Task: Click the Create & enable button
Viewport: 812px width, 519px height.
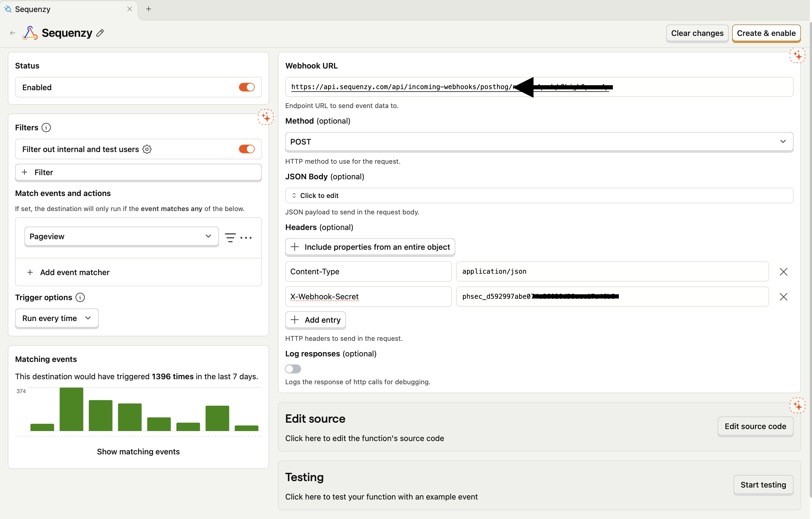Action: pyautogui.click(x=766, y=33)
